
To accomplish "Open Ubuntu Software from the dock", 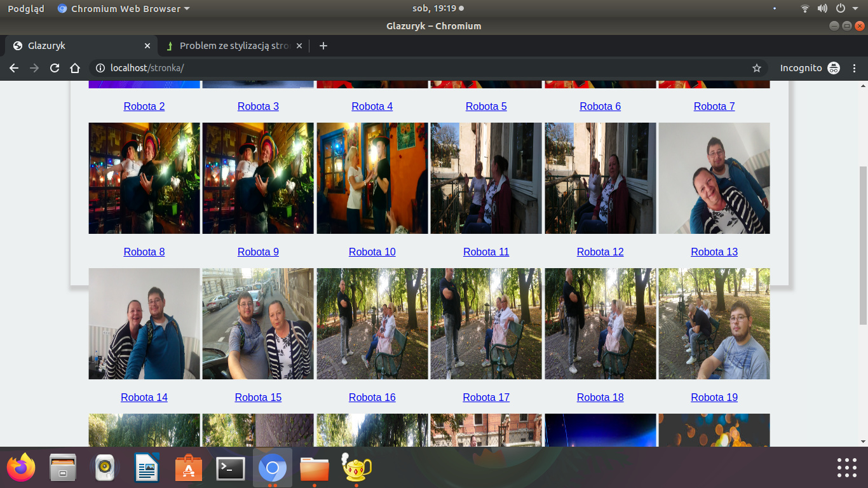I will coord(189,469).
